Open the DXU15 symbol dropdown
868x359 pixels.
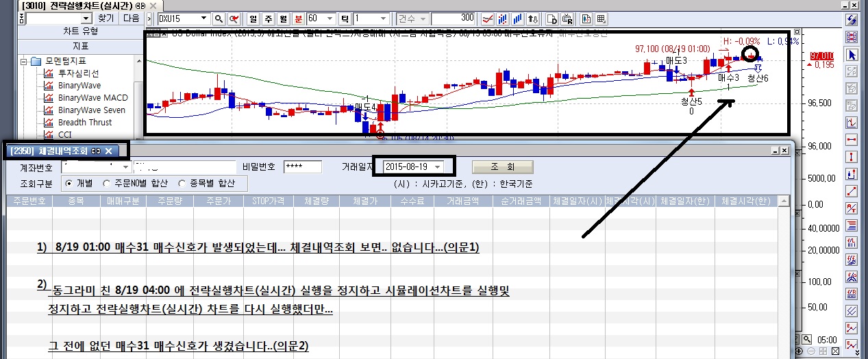pyautogui.click(x=204, y=18)
